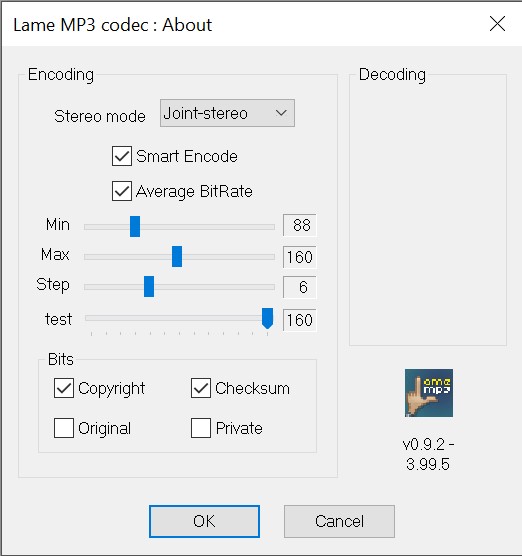Click the test slider thumb
This screenshot has width=522, height=556.
[x=267, y=318]
